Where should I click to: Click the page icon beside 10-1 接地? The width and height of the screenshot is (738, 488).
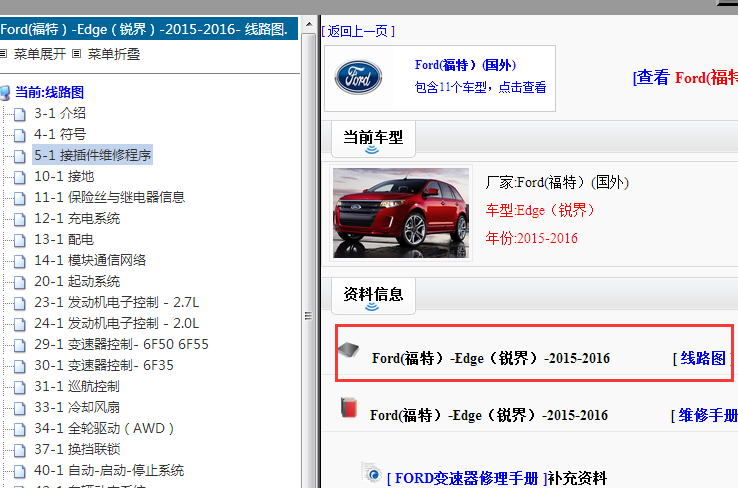click(19, 177)
